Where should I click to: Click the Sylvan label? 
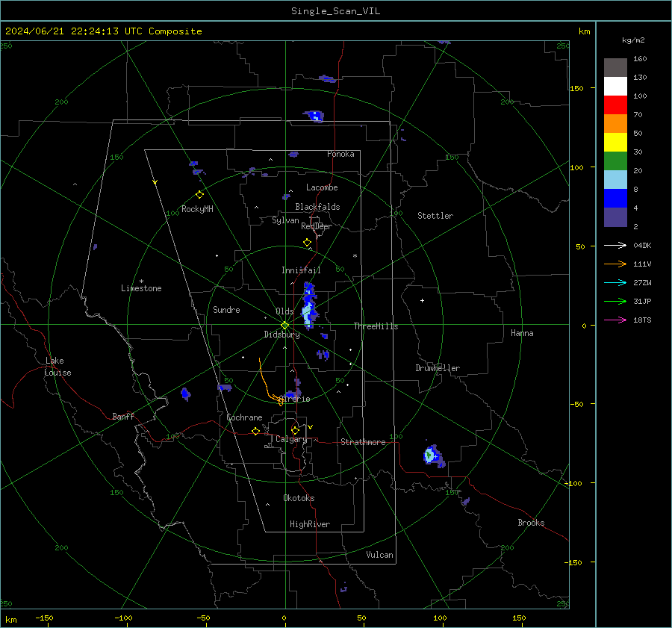(x=285, y=220)
